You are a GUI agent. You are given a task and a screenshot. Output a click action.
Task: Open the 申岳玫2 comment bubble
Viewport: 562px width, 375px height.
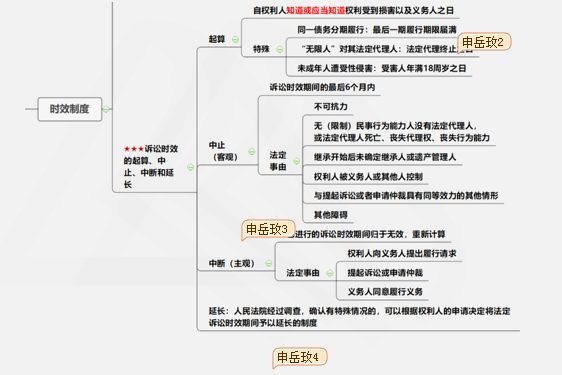(x=484, y=42)
